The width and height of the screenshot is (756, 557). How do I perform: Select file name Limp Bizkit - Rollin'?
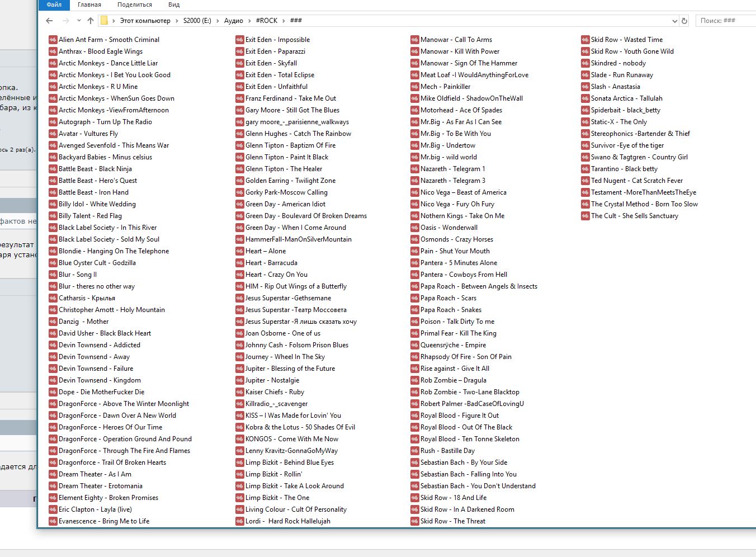pyautogui.click(x=274, y=474)
